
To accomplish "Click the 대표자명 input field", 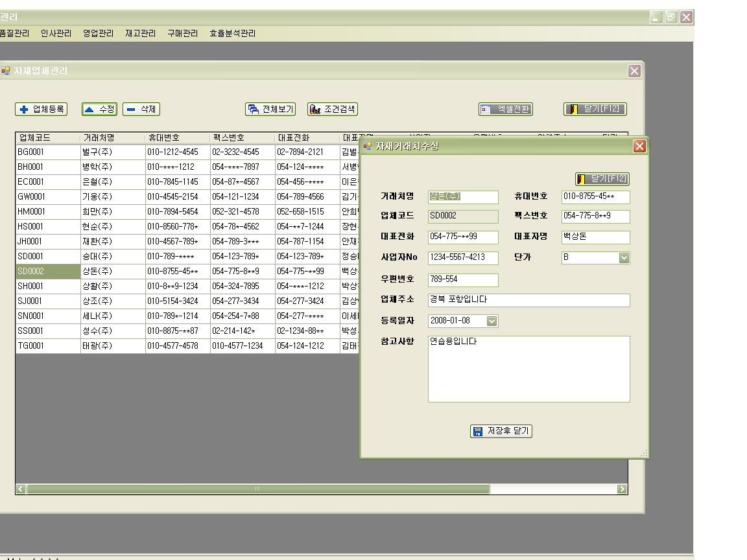I will [595, 237].
